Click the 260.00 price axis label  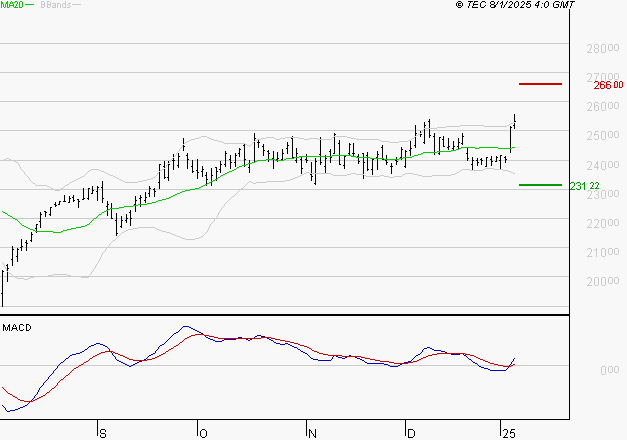pyautogui.click(x=603, y=107)
